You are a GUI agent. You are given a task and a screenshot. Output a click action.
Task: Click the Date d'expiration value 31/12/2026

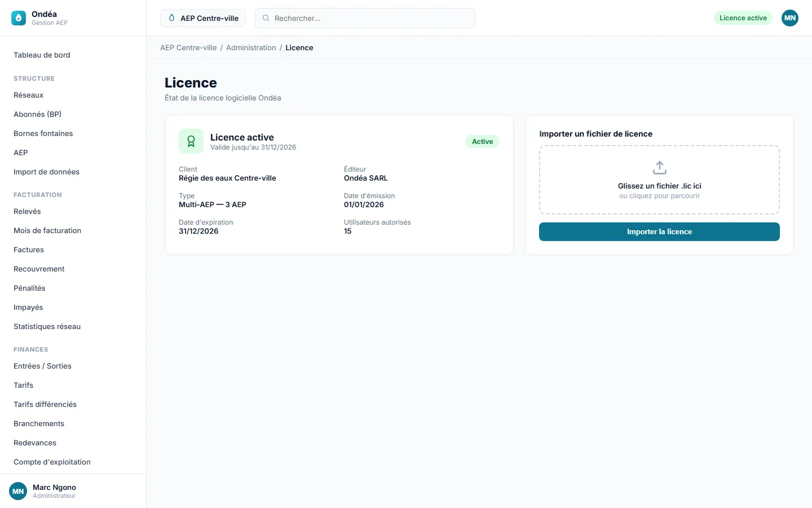[198, 231]
